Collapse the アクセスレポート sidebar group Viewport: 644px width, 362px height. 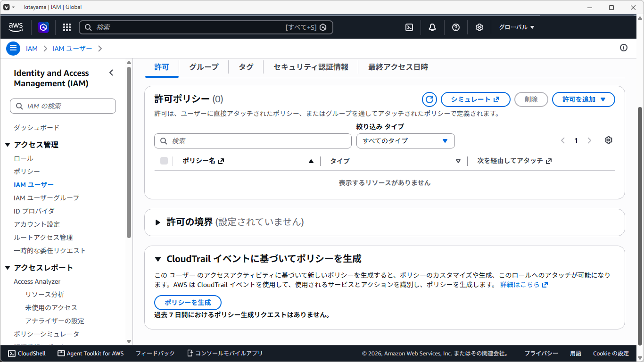pos(8,268)
